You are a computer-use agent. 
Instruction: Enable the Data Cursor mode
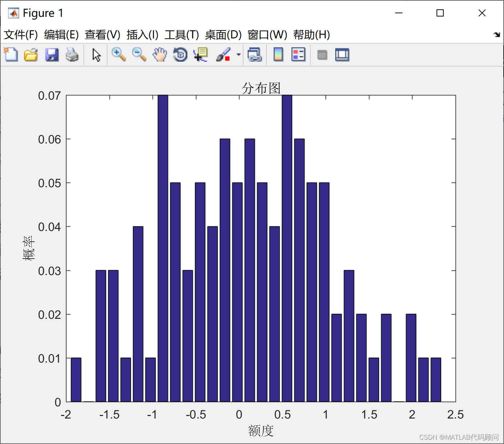(200, 55)
